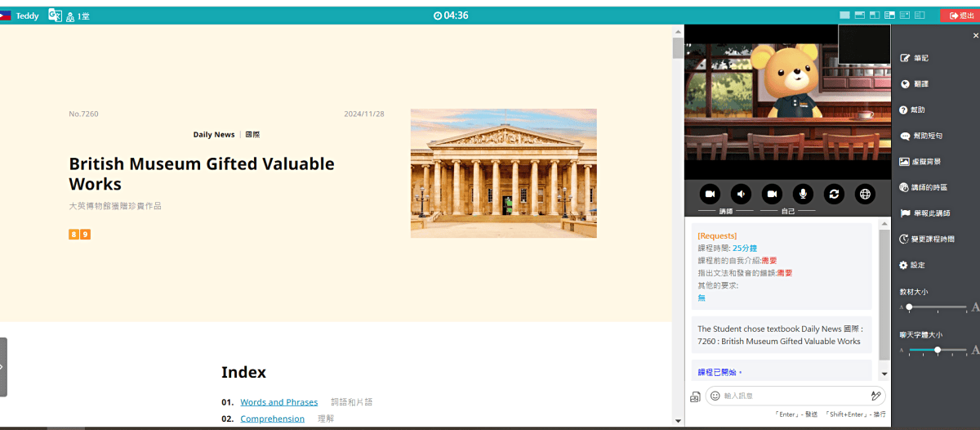Viewport: 980px width, 430px height.
Task: Click the down arrow of the chat scrollbar
Action: pos(884,374)
